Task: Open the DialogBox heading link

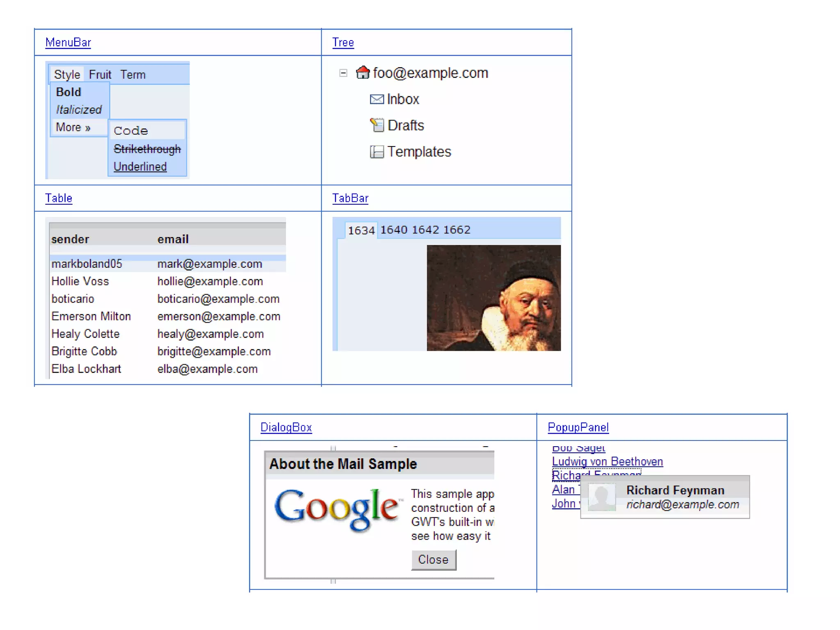Action: coord(286,427)
